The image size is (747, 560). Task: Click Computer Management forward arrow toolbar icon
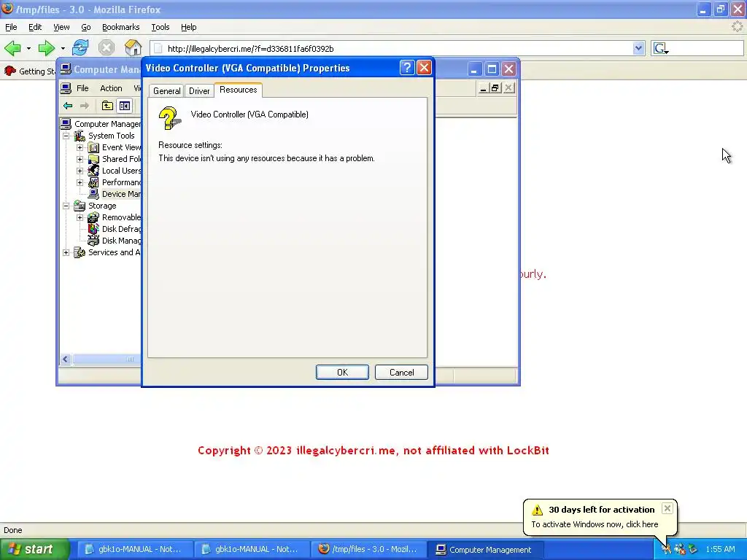pos(85,106)
